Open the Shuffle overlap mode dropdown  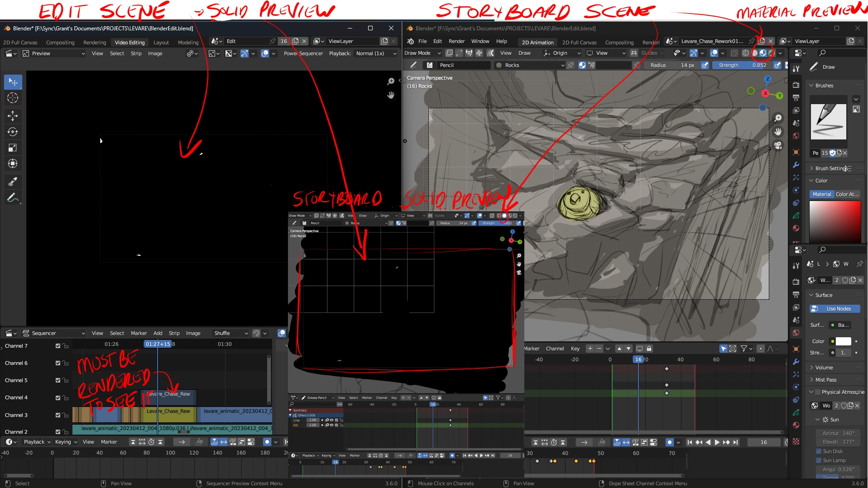point(231,333)
